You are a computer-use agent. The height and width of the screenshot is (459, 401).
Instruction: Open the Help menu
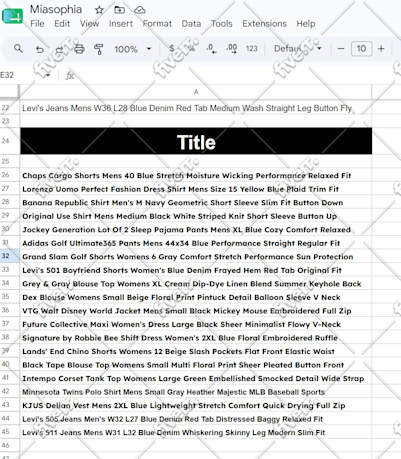pyautogui.click(x=306, y=24)
